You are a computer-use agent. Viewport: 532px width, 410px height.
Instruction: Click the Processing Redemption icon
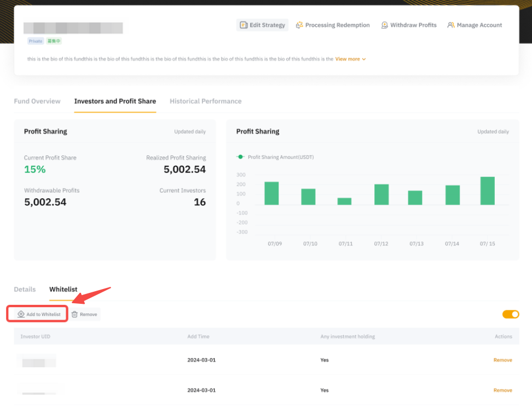pos(299,25)
